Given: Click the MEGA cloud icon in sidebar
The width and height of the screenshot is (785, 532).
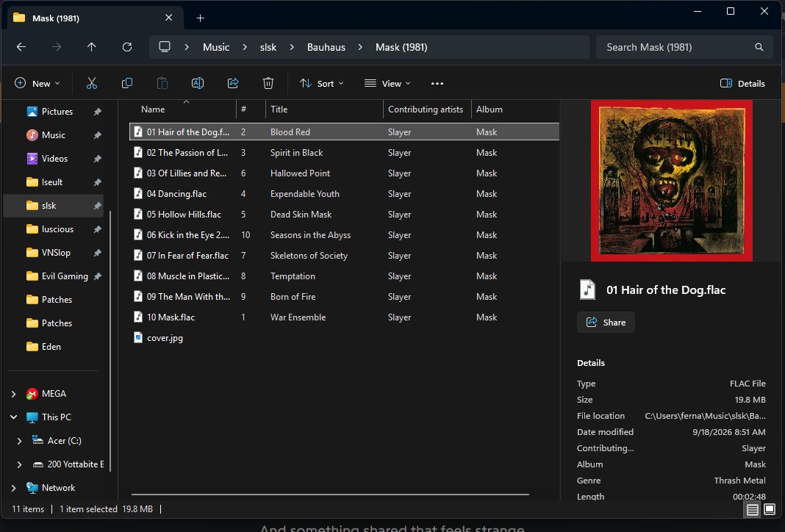Looking at the screenshot, I should [x=32, y=394].
